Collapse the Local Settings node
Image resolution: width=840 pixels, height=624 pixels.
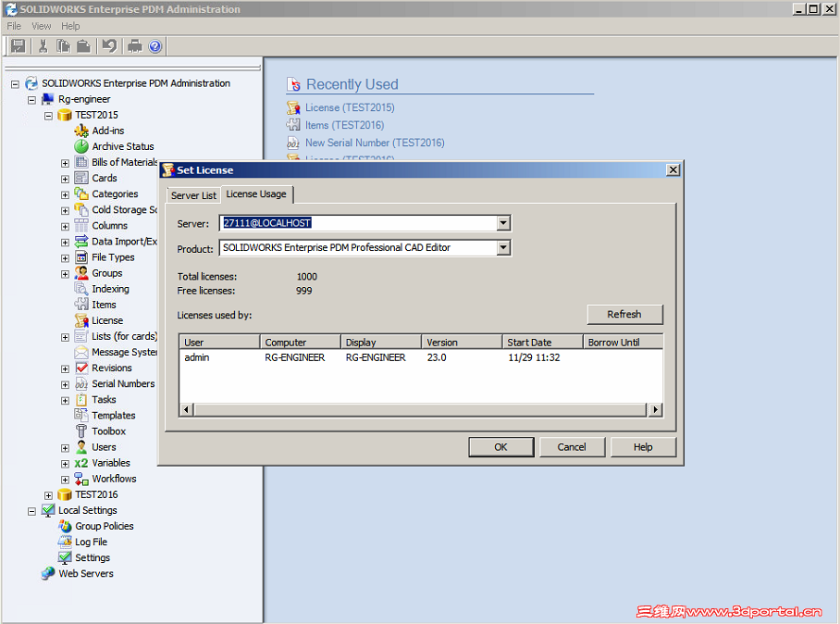31,511
